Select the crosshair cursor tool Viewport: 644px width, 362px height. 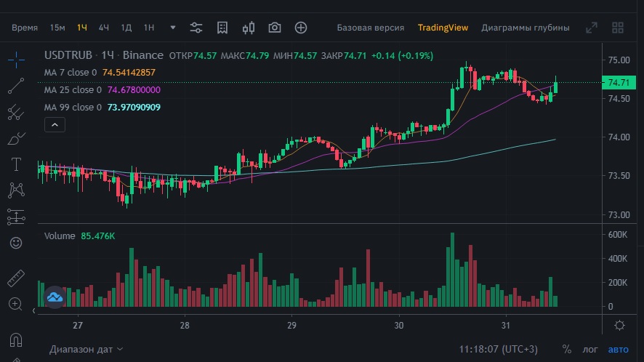16,60
